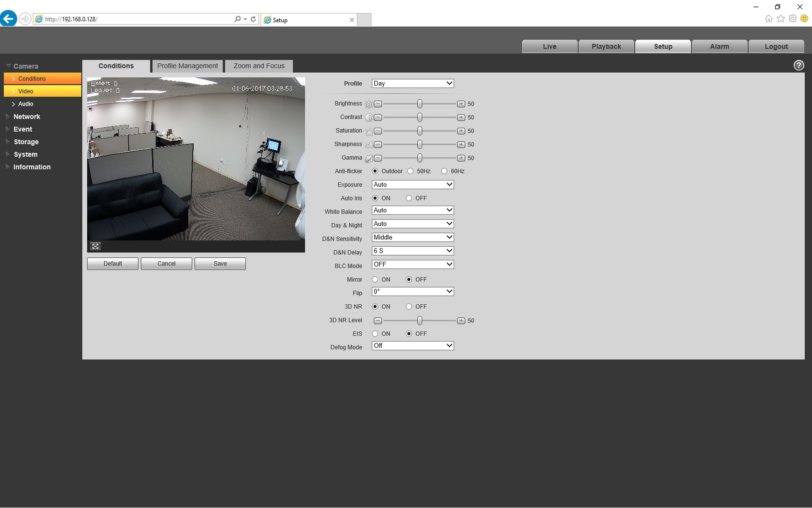Viewport: 812px width, 508px height.
Task: Click the Default button
Action: (x=112, y=264)
